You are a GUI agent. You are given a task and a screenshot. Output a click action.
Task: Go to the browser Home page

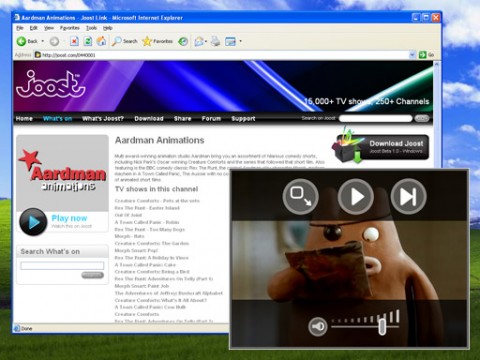pyautogui.click(x=101, y=41)
